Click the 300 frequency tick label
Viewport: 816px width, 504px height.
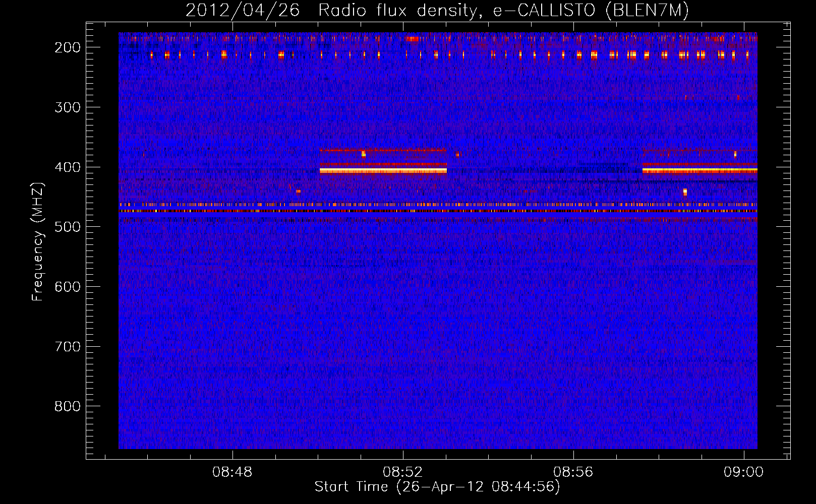pyautogui.click(x=68, y=107)
